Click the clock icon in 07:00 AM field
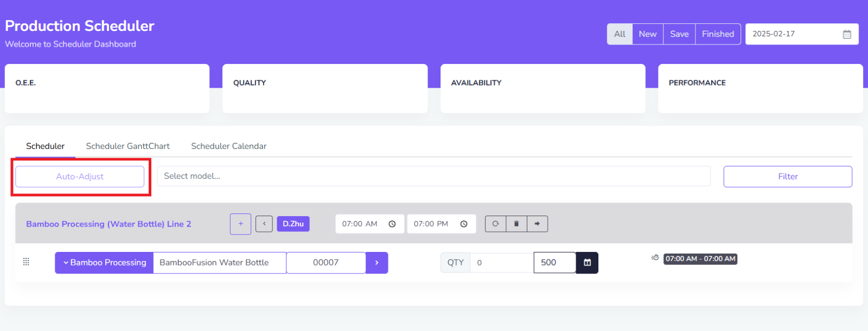The width and height of the screenshot is (868, 331). pyautogui.click(x=392, y=224)
